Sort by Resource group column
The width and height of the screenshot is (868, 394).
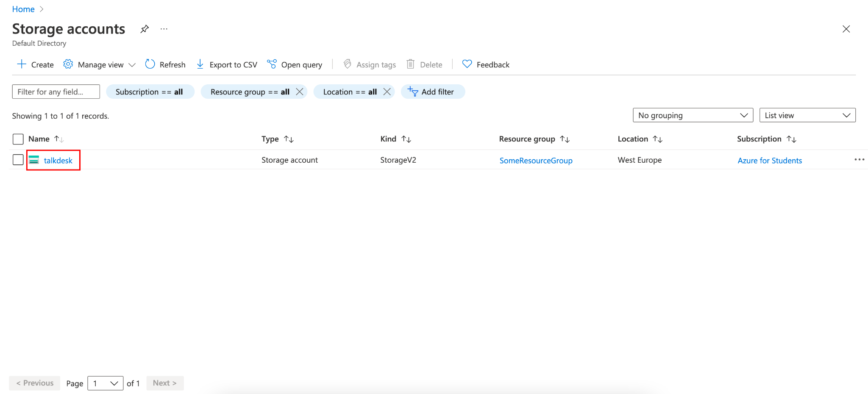tap(534, 139)
